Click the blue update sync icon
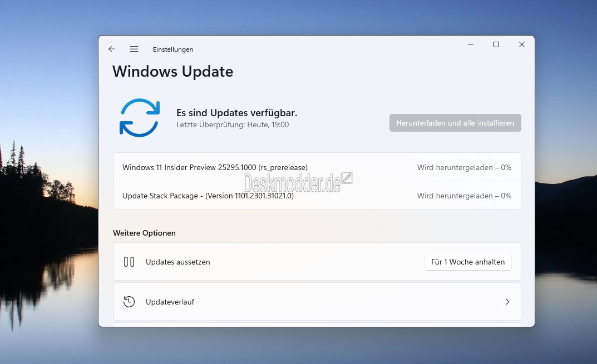The image size is (597, 364). (x=139, y=117)
